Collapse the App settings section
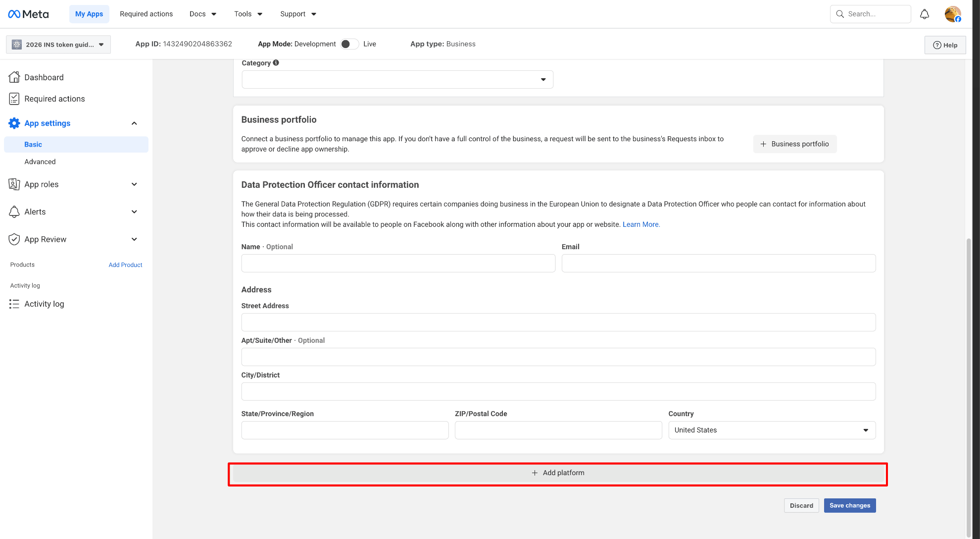The image size is (980, 539). pos(134,123)
